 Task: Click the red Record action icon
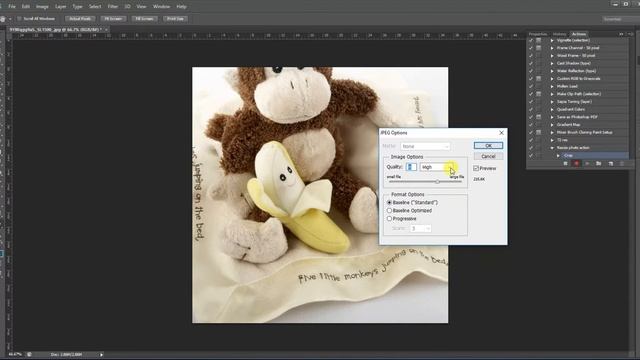576,164
